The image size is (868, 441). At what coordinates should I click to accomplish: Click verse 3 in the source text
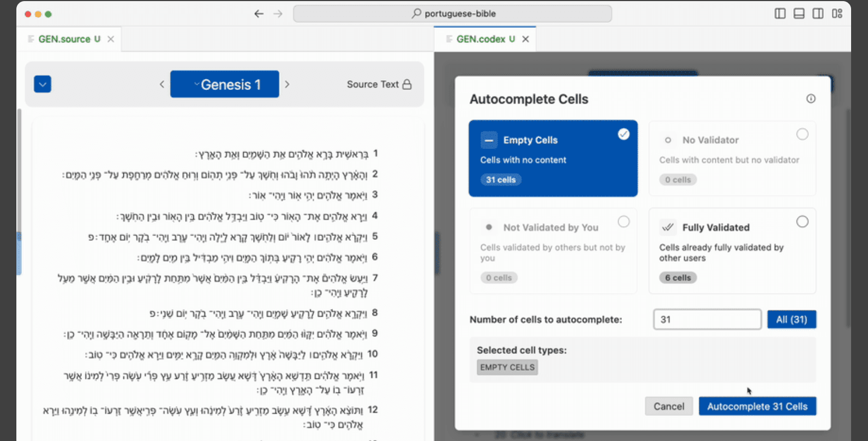coord(314,195)
